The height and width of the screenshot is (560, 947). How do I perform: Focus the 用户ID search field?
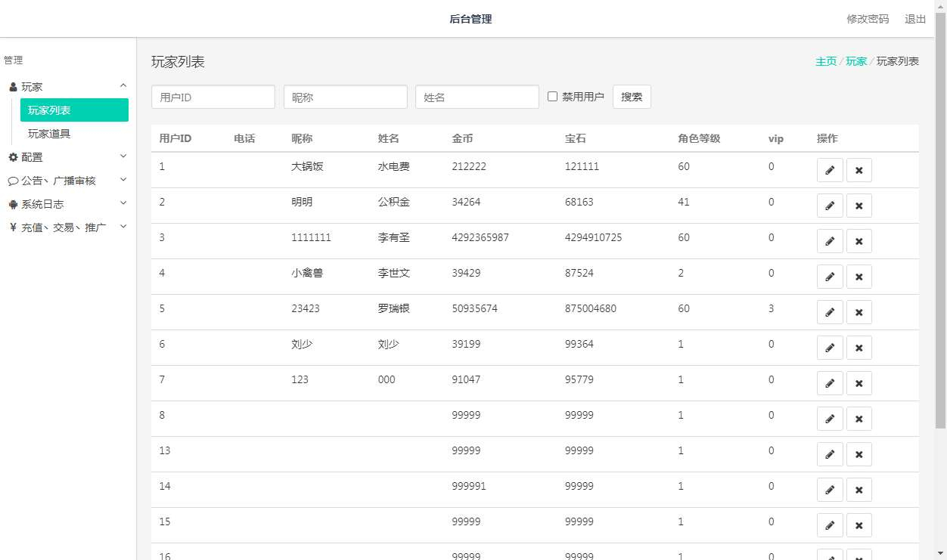pyautogui.click(x=213, y=97)
